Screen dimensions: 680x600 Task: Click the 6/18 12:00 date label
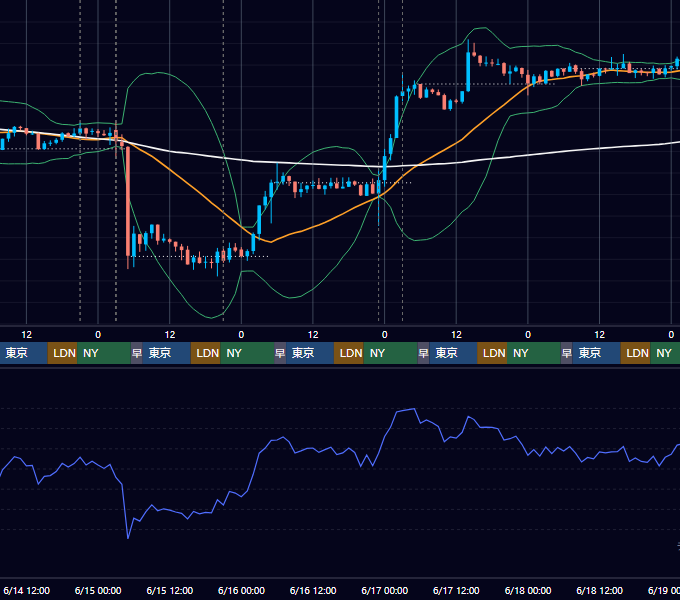click(x=599, y=590)
